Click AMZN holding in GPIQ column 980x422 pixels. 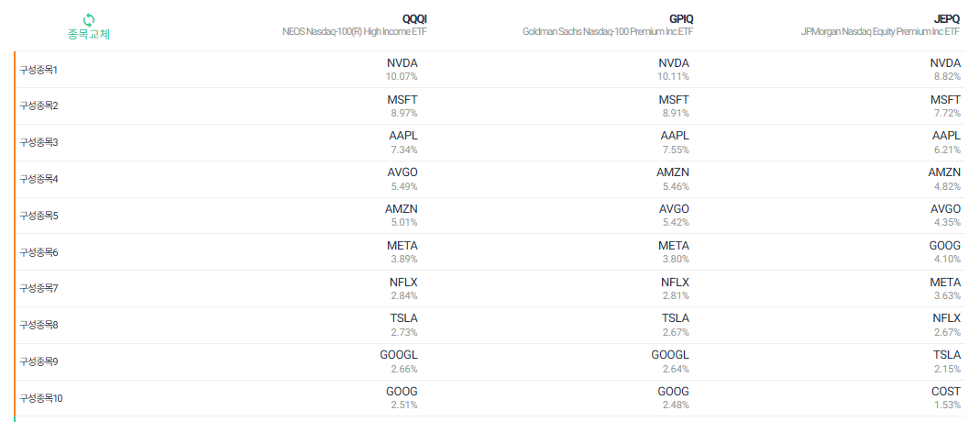click(673, 173)
